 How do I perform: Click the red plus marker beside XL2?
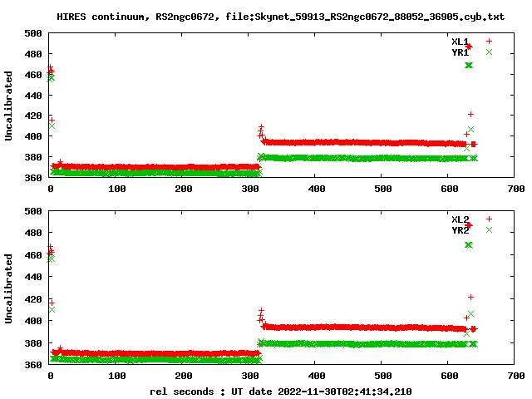489,219
